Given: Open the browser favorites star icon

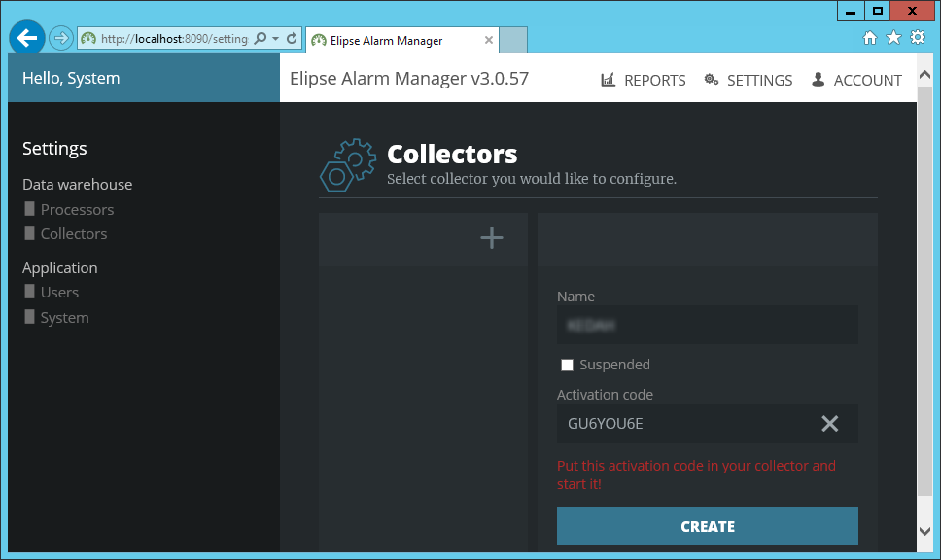Looking at the screenshot, I should click(x=893, y=38).
